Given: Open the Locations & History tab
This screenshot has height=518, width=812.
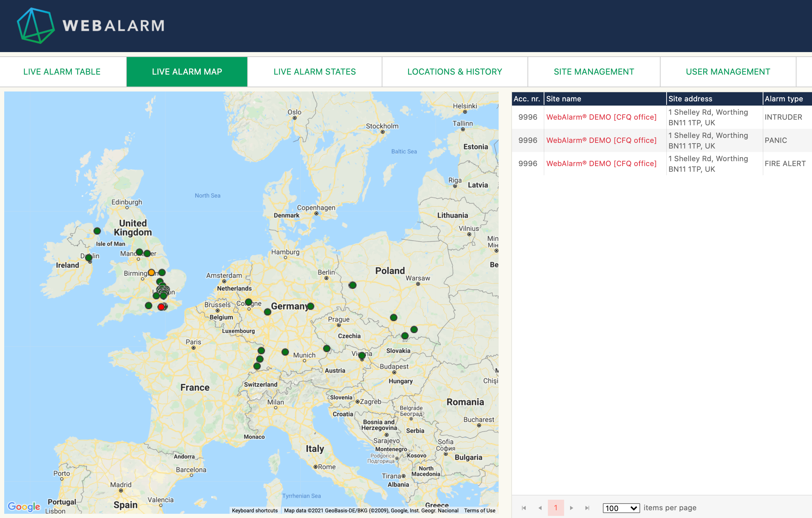Looking at the screenshot, I should tap(455, 72).
